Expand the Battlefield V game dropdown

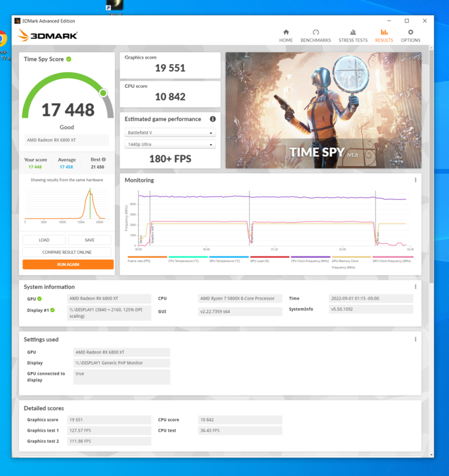170,133
